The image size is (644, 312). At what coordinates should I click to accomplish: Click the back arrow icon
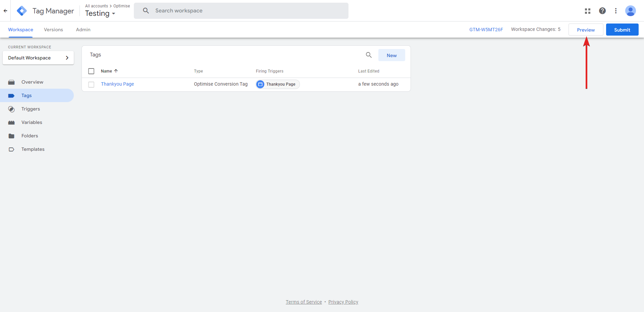point(5,11)
